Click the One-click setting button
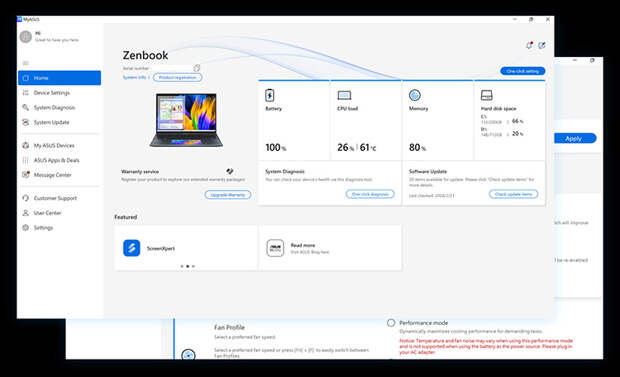 coord(523,71)
